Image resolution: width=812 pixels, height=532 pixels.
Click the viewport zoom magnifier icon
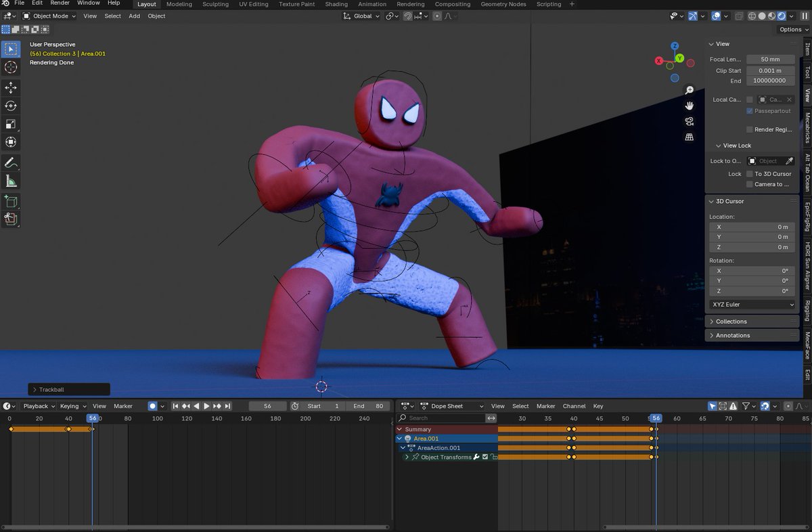point(690,89)
